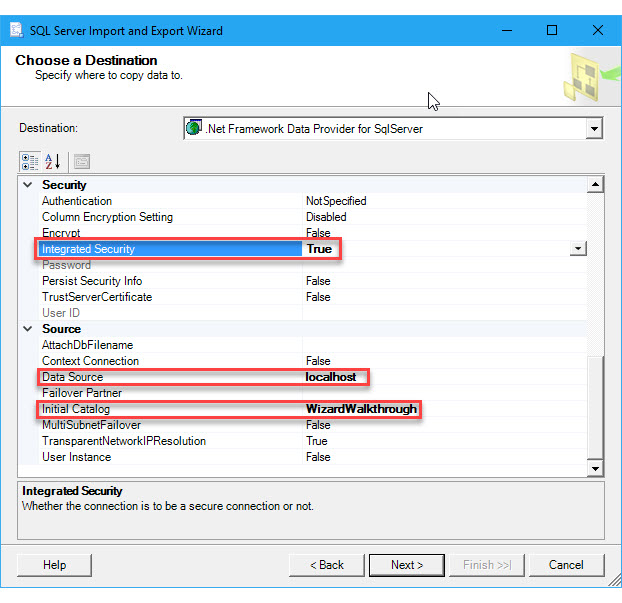Screen dimensions: 622x603
Task: Click the Help button
Action: point(54,565)
